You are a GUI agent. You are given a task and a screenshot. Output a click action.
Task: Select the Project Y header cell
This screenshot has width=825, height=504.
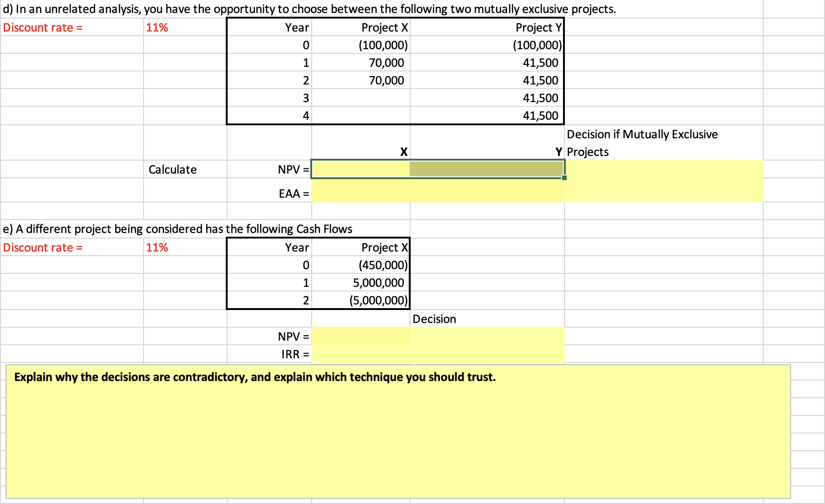487,27
